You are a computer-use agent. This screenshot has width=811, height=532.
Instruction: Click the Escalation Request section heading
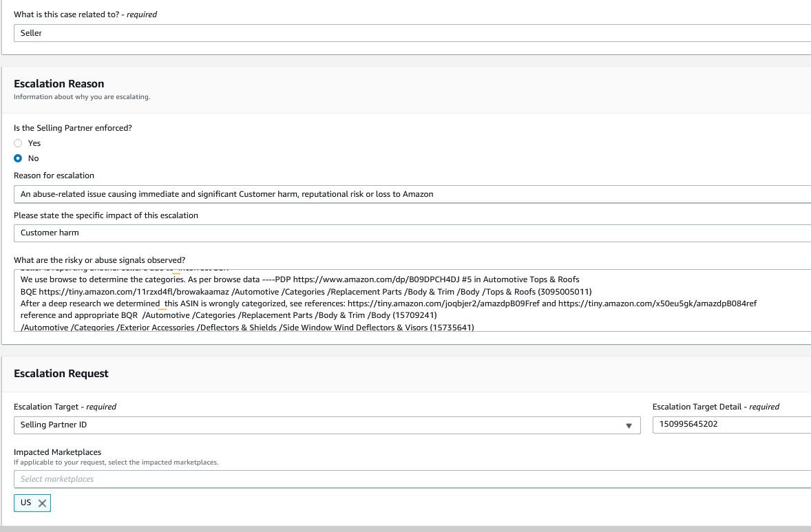point(61,374)
